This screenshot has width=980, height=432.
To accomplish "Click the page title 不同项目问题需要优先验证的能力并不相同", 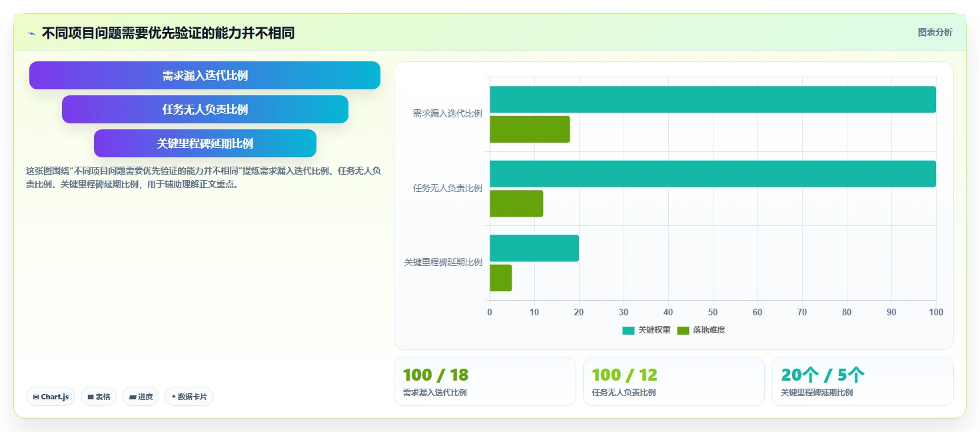I will (168, 33).
